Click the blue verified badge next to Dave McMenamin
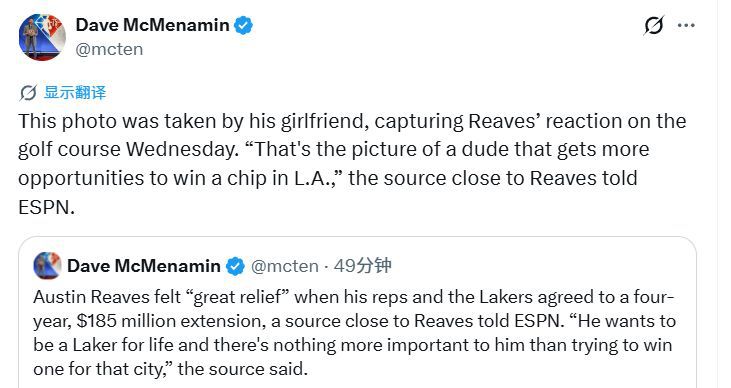The width and height of the screenshot is (731, 388). pyautogui.click(x=243, y=25)
